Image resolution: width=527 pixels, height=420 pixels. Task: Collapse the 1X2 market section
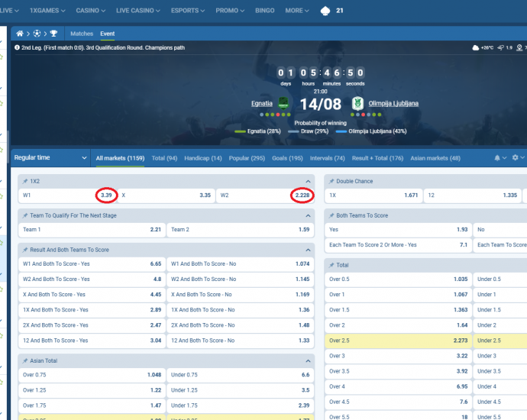tap(308, 182)
